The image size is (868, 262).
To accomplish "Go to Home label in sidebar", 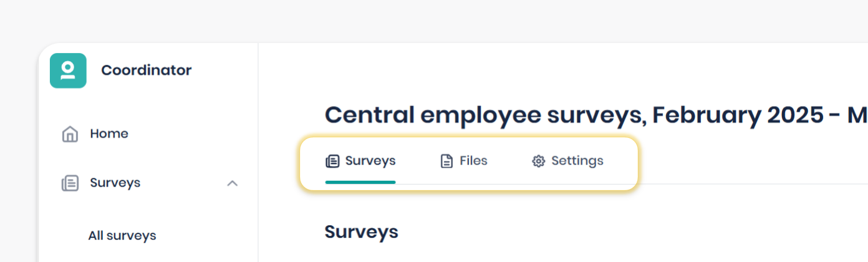I will point(109,133).
